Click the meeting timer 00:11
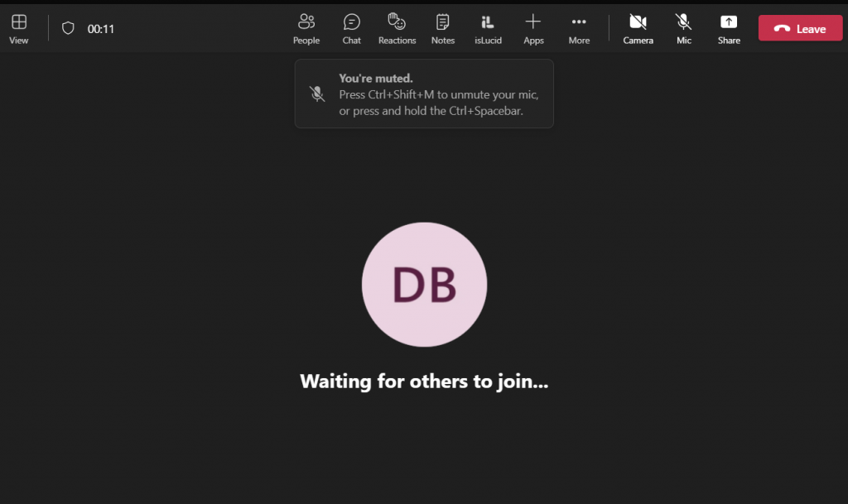 (x=101, y=29)
